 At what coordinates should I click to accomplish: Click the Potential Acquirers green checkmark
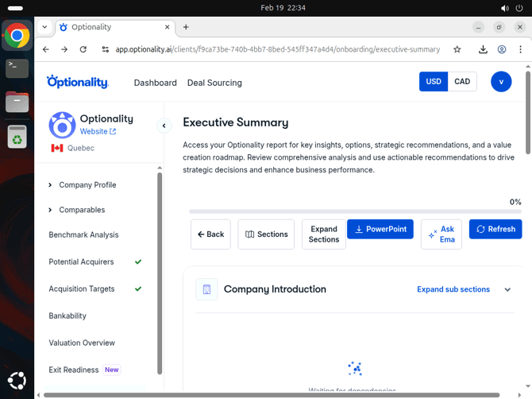138,261
